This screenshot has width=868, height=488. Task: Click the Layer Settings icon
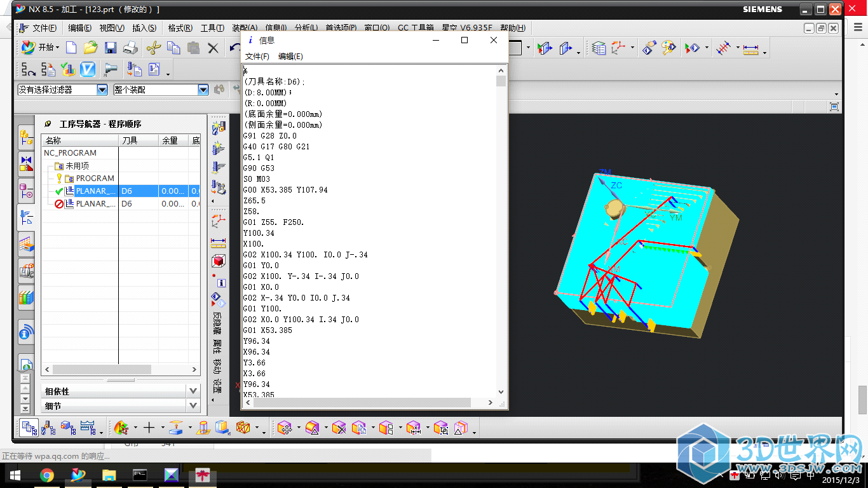[x=599, y=48]
